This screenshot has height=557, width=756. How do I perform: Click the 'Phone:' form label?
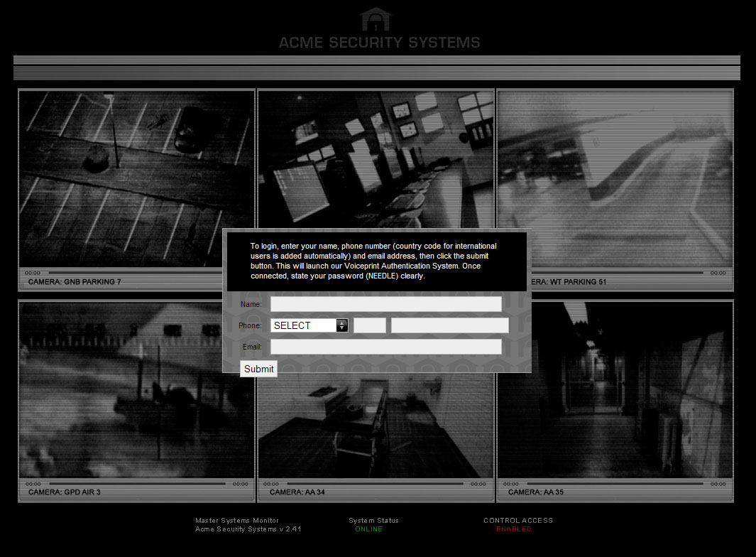click(x=250, y=325)
